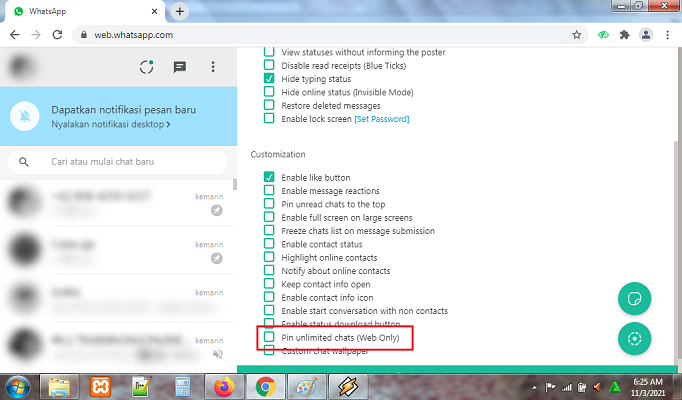Open the Chrome profile avatar button
The image size is (682, 400).
tap(646, 35)
